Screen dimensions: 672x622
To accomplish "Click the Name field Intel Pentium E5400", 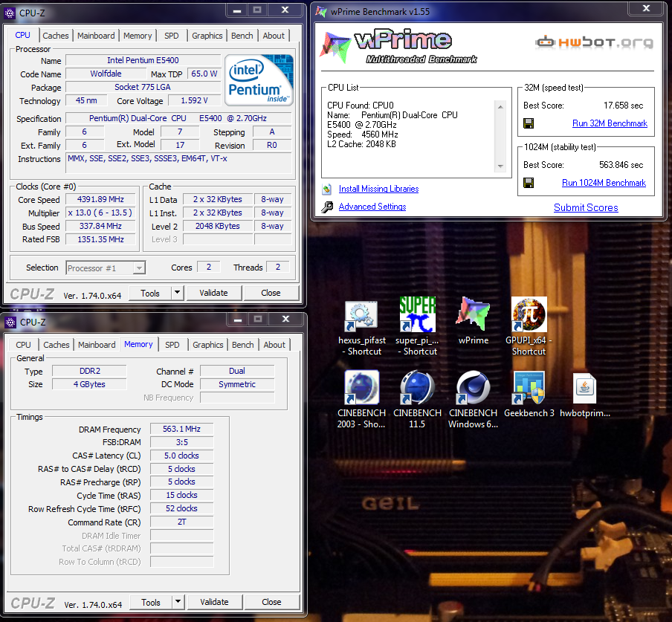I will [x=143, y=60].
